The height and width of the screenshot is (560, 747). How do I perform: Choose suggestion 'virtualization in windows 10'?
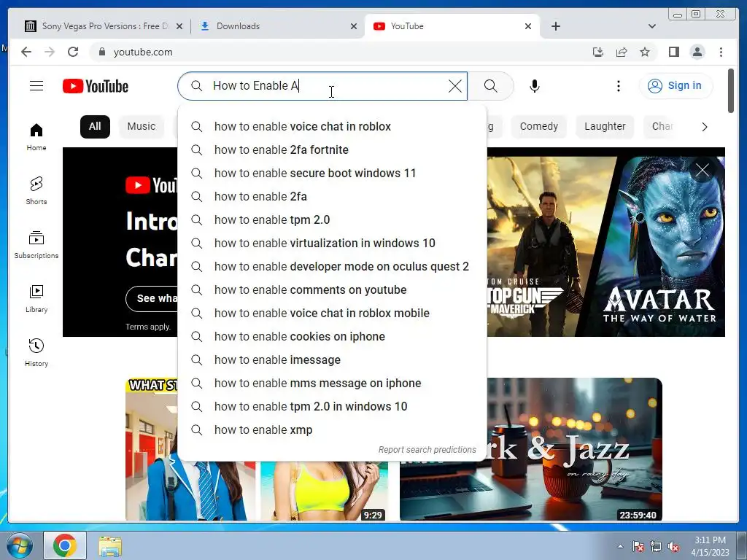(332, 244)
